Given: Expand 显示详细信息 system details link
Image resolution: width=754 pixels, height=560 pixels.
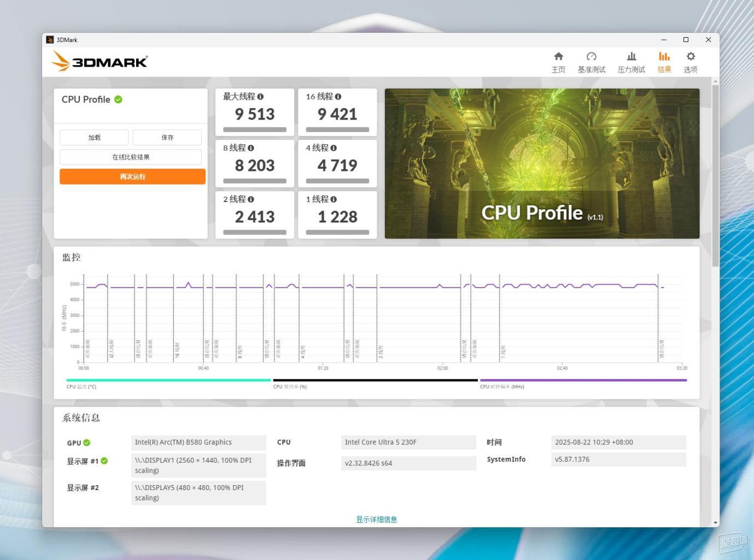Looking at the screenshot, I should click(377, 520).
